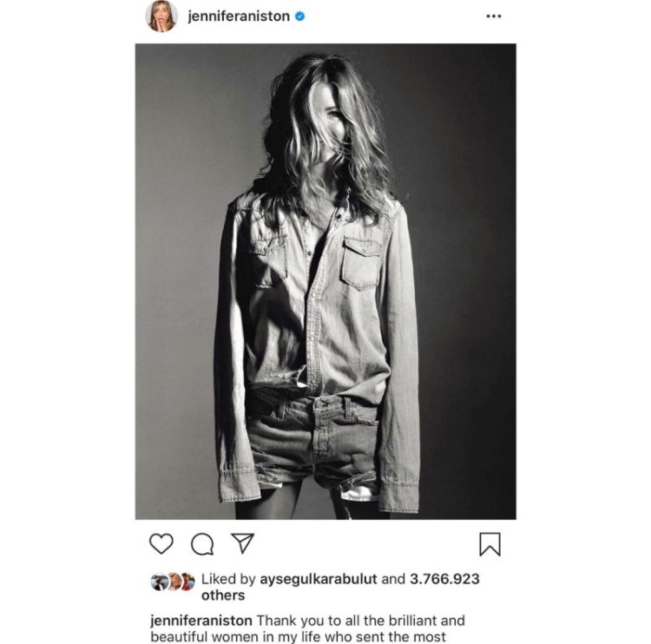Click the word 'others' under the likes

point(223,595)
